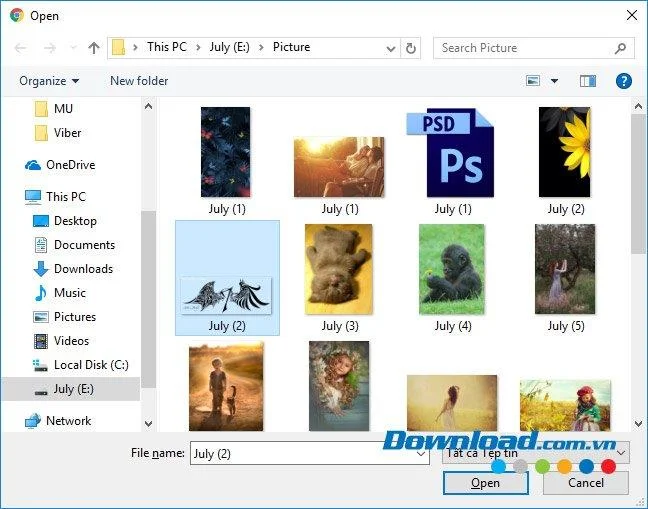Select the dark floral July (1) image
The width and height of the screenshot is (648, 509).
(x=226, y=152)
